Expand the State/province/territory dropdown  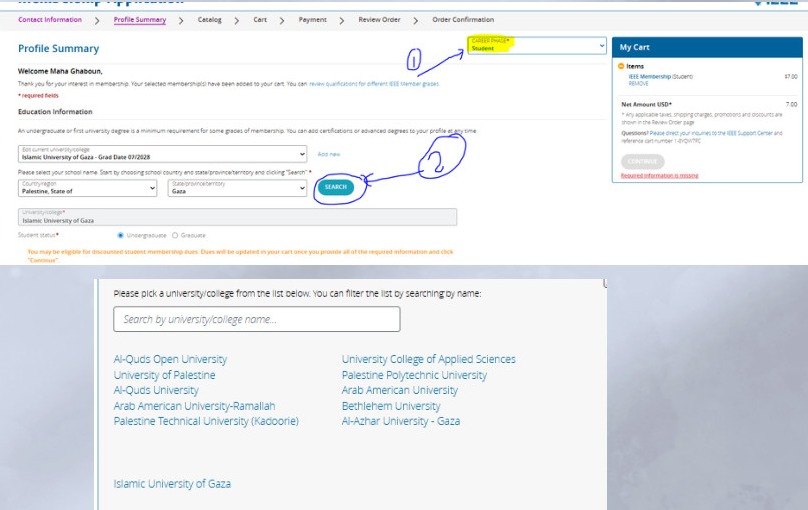click(238, 188)
